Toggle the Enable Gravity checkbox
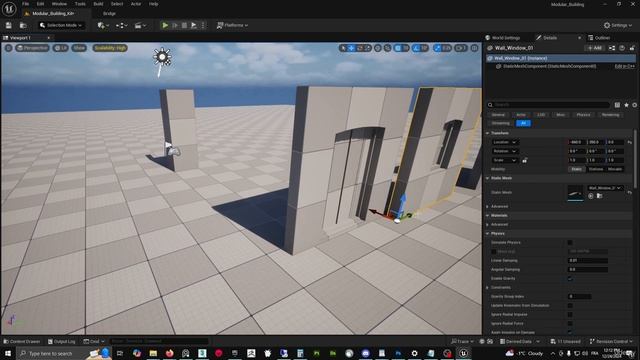Viewport: 640px width, 360px height. 570,278
